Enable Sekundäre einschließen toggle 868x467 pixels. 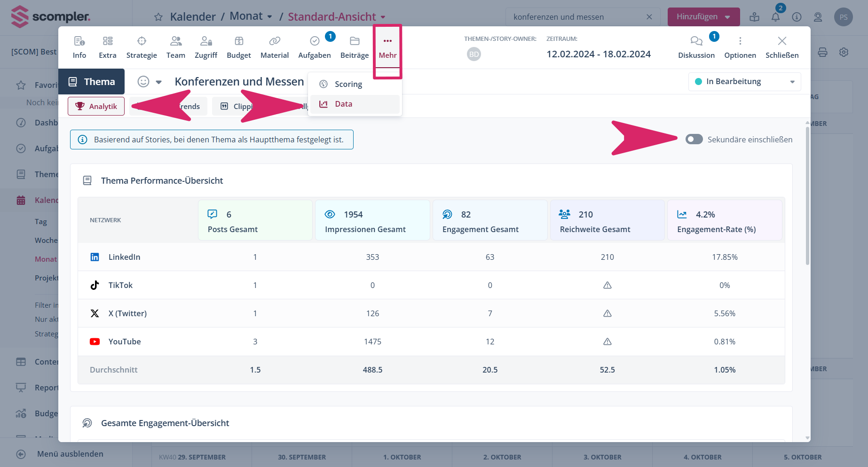click(694, 140)
